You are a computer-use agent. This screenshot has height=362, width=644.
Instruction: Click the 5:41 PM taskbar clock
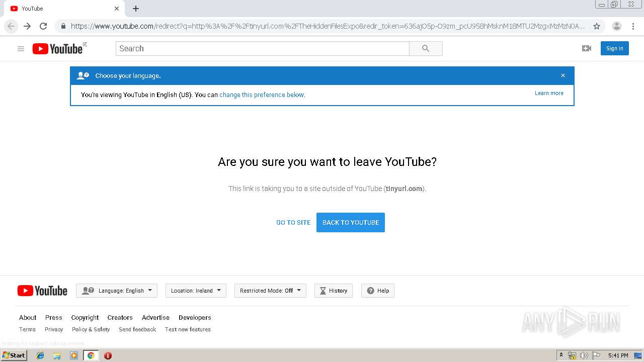pos(618,355)
